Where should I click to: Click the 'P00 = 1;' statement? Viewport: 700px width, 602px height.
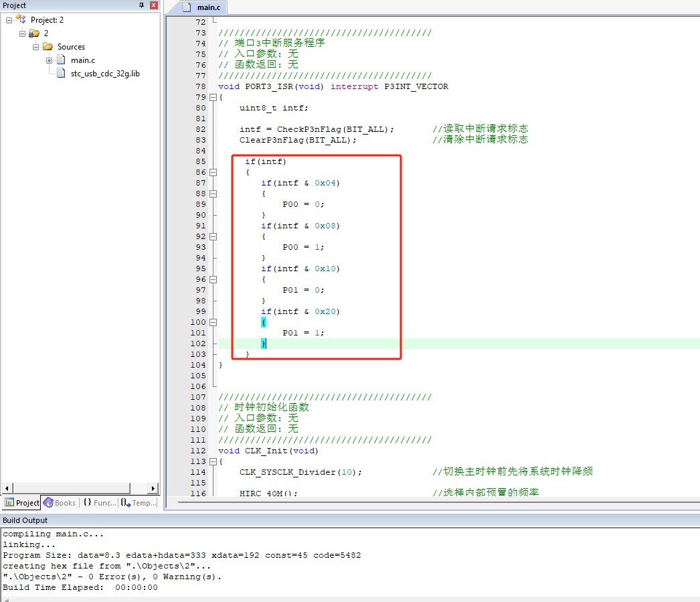click(x=304, y=247)
